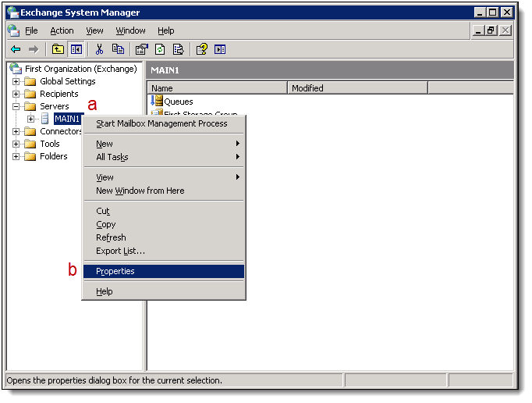Image resolution: width=532 pixels, height=403 pixels.
Task: Restore the inner MMC child window
Action: pyautogui.click(x=491, y=30)
